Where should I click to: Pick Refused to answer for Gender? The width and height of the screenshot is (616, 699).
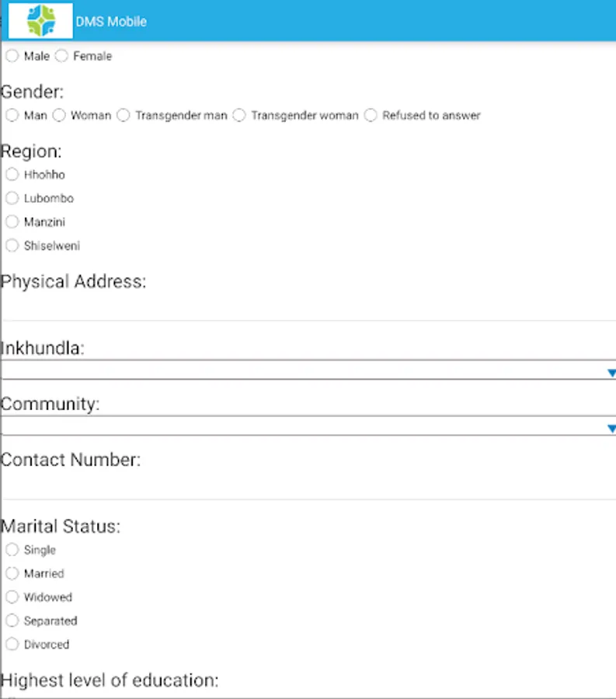click(371, 115)
